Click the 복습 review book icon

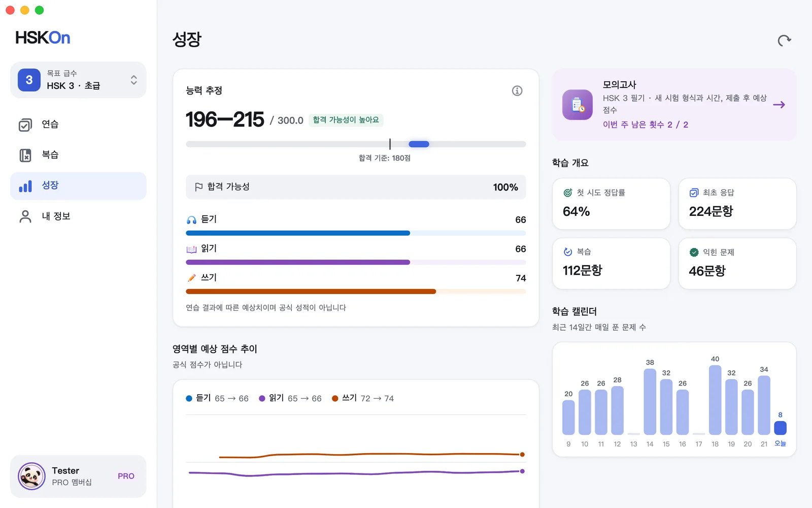[x=25, y=155]
